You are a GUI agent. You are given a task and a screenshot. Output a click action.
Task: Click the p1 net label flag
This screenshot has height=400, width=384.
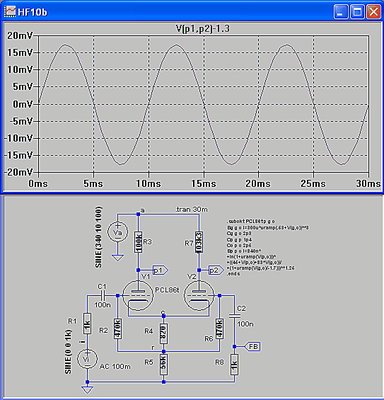click(160, 270)
